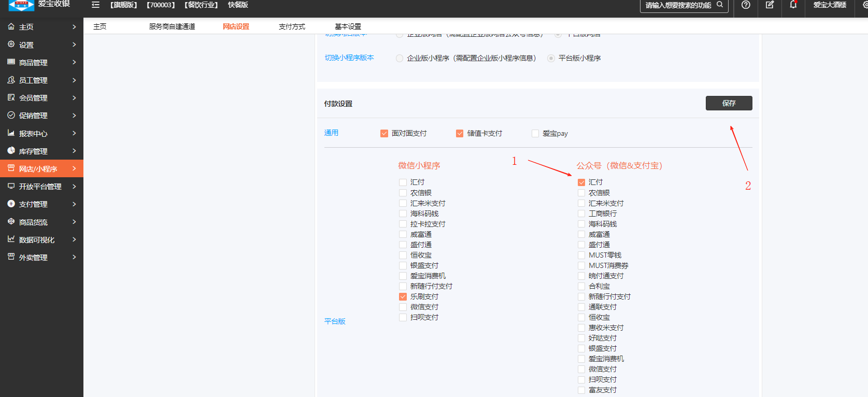Click the 员工管理 people icon
This screenshot has width=868, height=397.
tap(11, 80)
